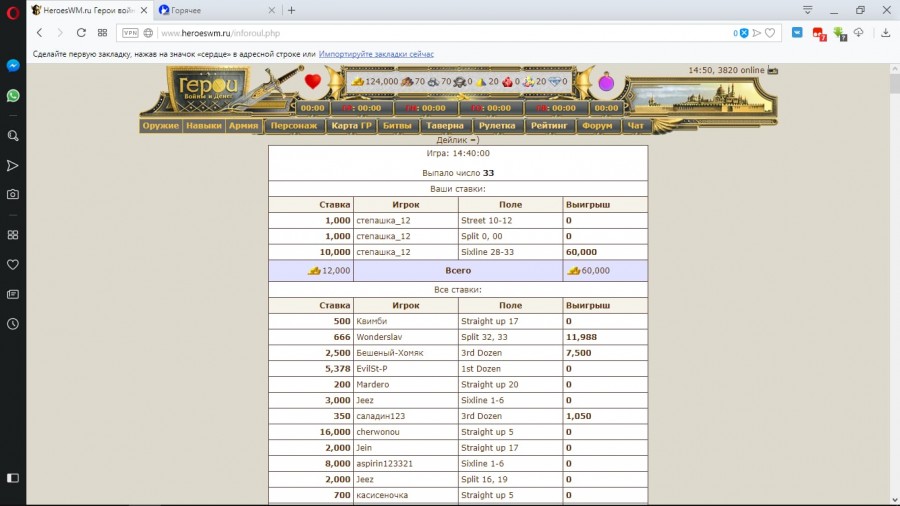The width and height of the screenshot is (900, 506).
Task: Open the Opera main menu
Action: (13, 10)
